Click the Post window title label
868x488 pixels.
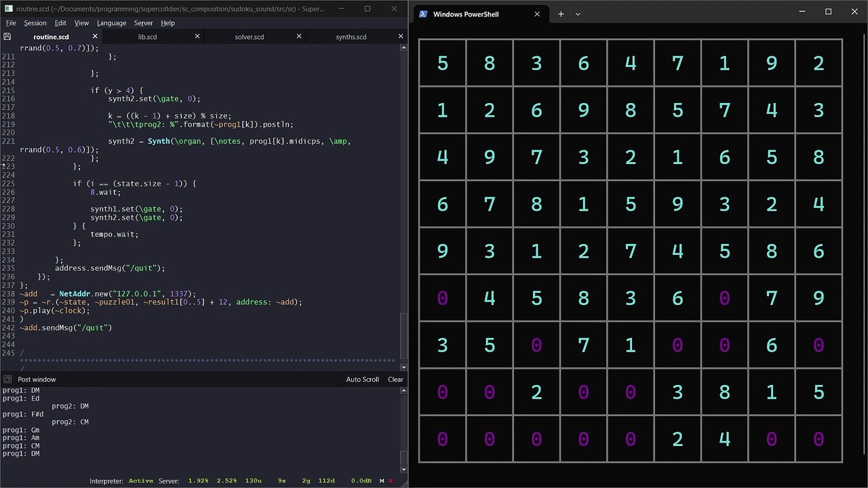coord(37,380)
